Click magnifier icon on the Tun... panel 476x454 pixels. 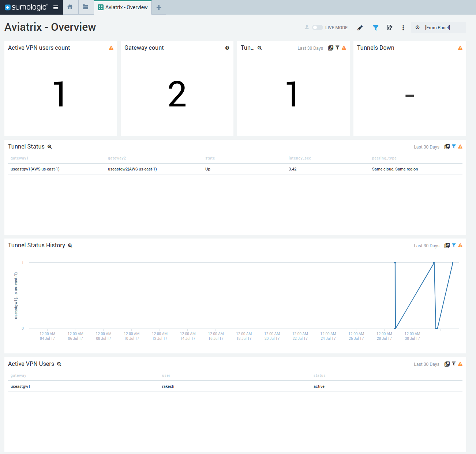tap(260, 48)
